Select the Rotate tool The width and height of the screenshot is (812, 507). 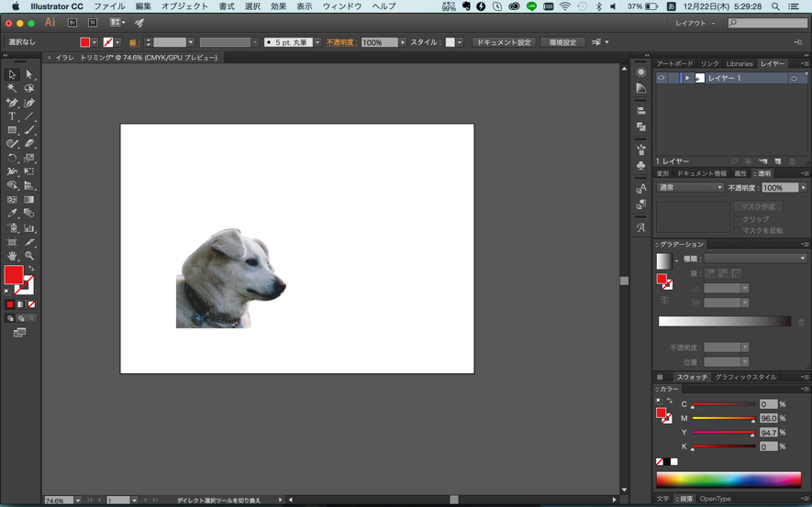pos(12,158)
